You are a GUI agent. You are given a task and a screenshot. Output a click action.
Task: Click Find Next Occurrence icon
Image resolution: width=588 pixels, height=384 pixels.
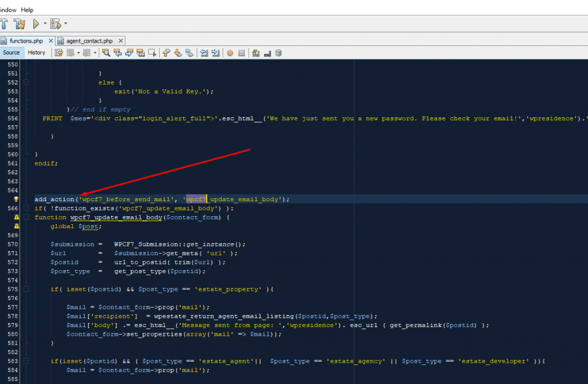click(129, 53)
